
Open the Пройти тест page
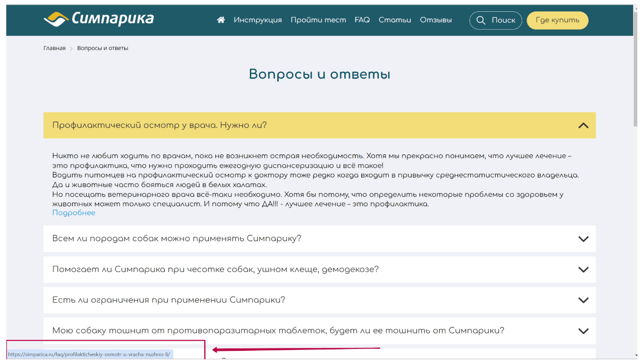tap(318, 20)
